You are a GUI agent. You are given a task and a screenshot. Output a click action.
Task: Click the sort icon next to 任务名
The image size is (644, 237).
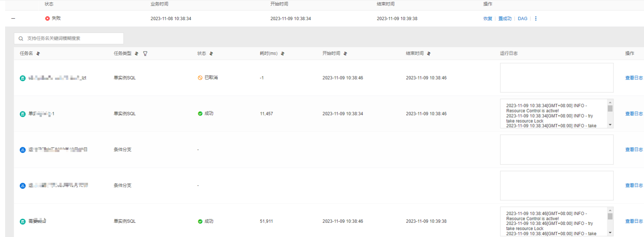pos(38,53)
